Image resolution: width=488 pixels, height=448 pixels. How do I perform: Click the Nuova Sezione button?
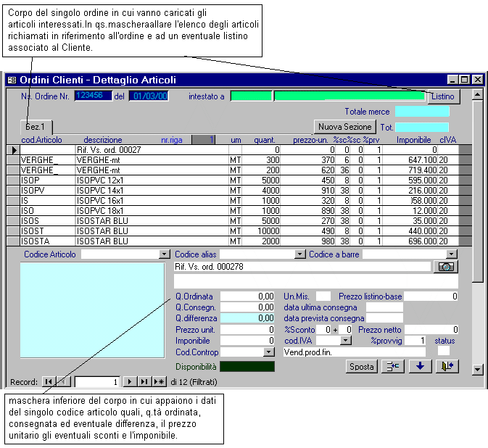344,127
